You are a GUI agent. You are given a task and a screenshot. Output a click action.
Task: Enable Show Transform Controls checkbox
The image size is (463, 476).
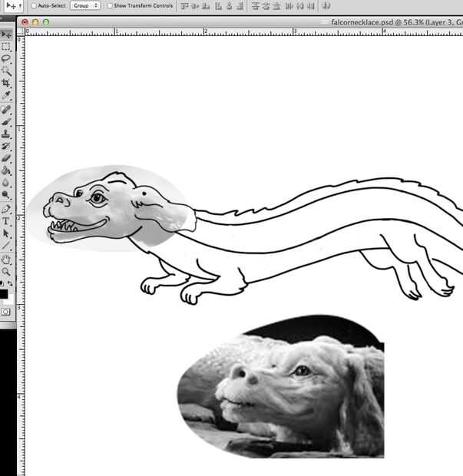tap(110, 6)
